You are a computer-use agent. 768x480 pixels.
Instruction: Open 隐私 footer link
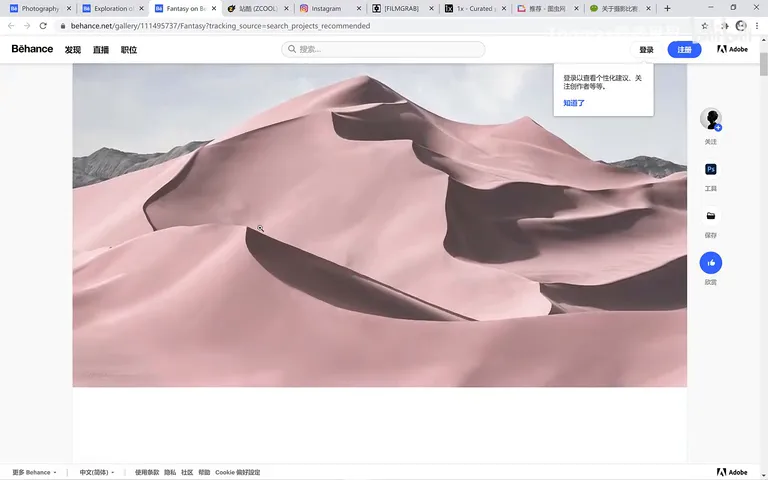170,472
